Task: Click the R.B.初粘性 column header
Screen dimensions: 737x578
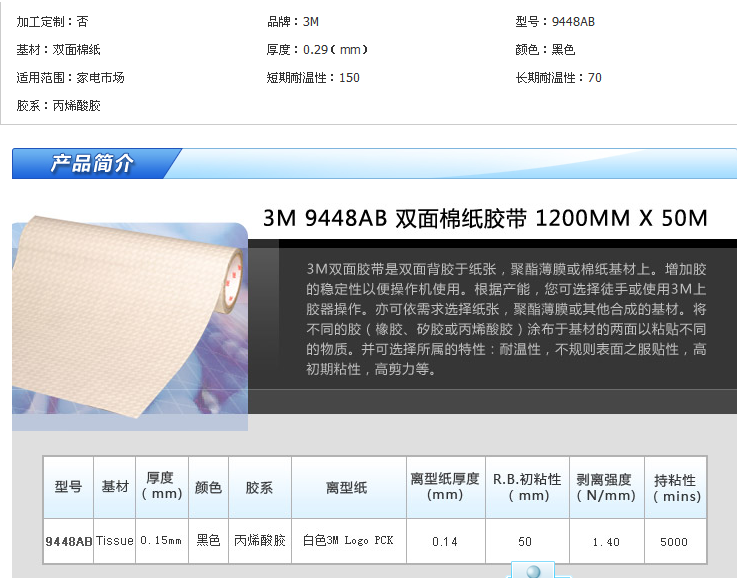Action: click(527, 487)
